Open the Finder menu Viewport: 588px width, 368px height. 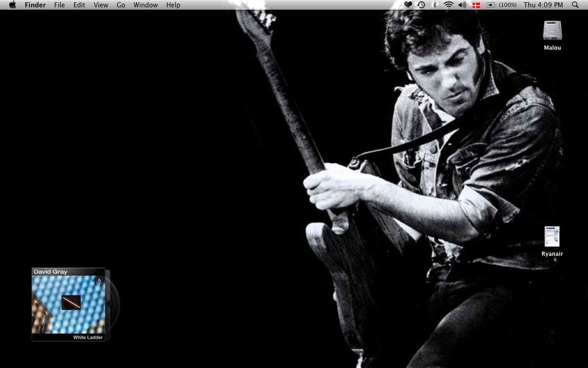(35, 5)
